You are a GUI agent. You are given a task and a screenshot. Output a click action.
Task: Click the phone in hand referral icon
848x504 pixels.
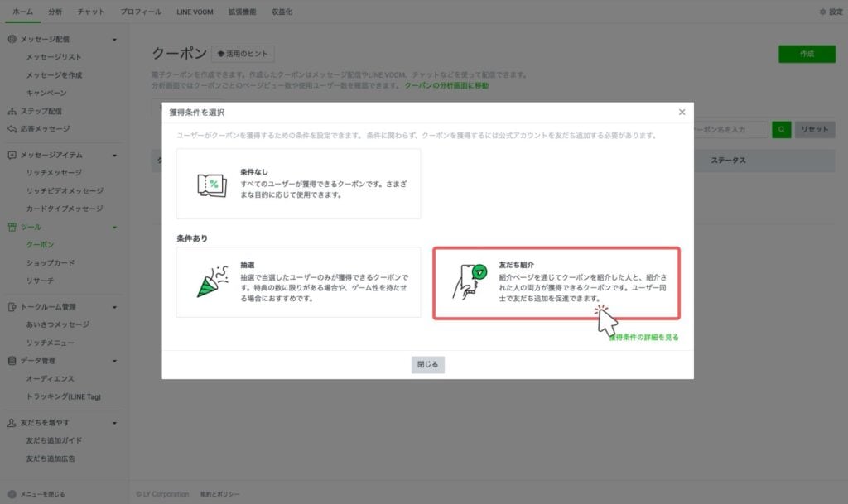[x=470, y=281]
